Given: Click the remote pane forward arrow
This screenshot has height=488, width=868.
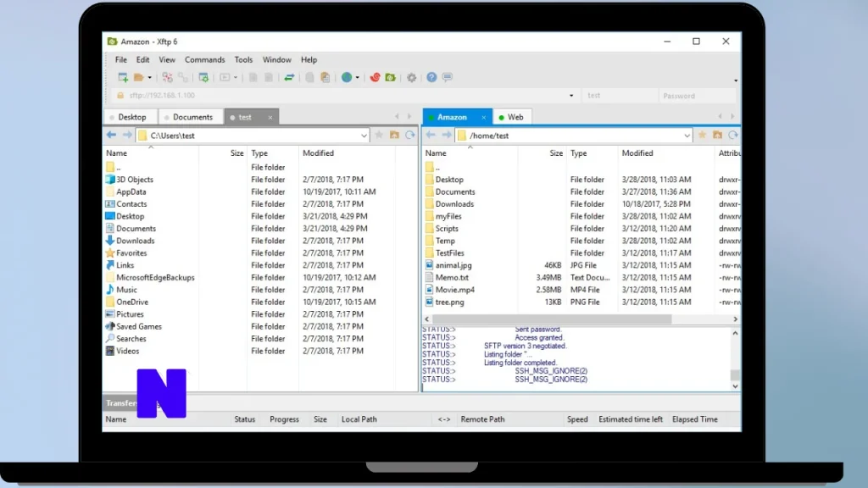Looking at the screenshot, I should [446, 135].
